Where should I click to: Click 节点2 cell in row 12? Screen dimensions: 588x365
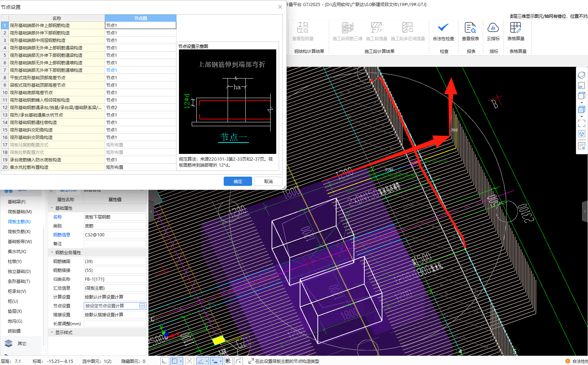coord(141,107)
